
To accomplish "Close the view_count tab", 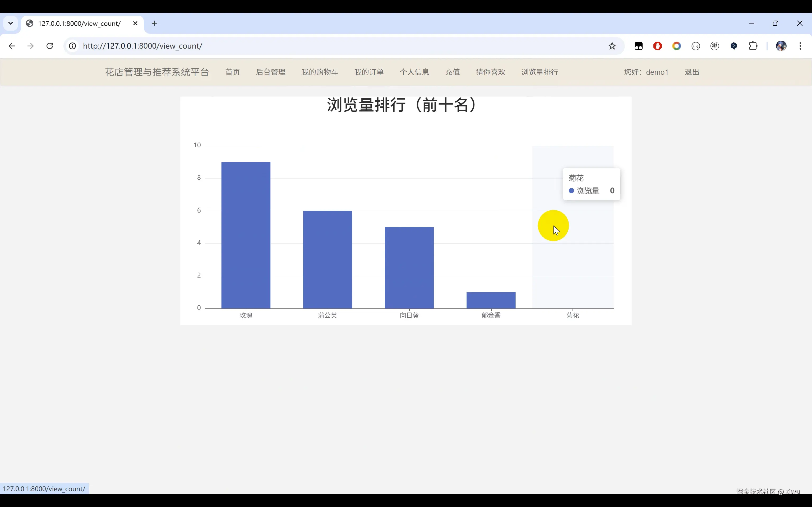I will [x=135, y=24].
